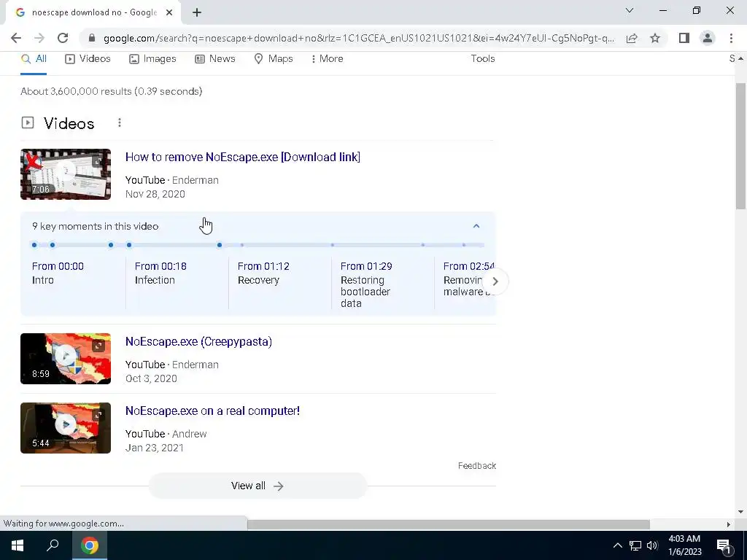Select the All search tab
The width and height of the screenshot is (747, 560).
(x=34, y=59)
